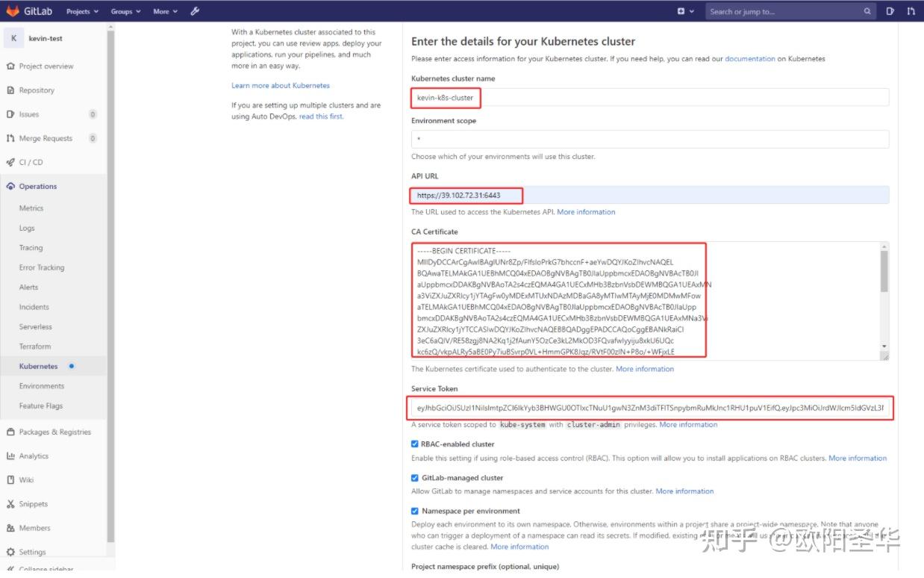The height and width of the screenshot is (578, 924).
Task: Open the Snippets section
Action: (x=35, y=504)
